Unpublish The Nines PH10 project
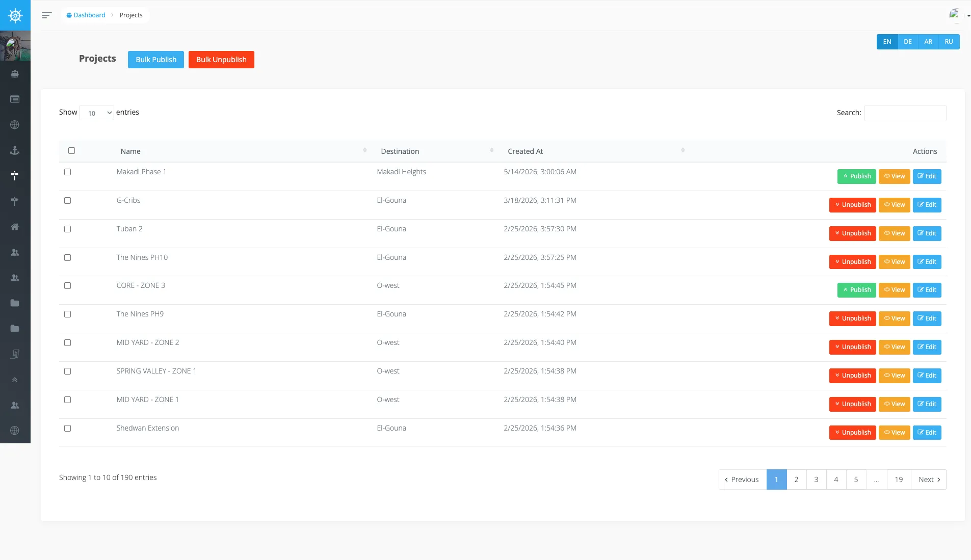The height and width of the screenshot is (560, 971). [852, 262]
